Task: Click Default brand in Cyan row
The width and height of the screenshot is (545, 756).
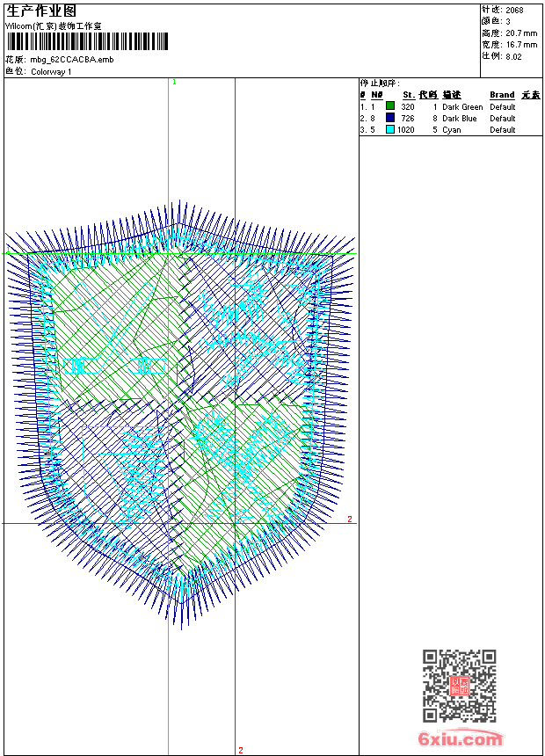Action: [503, 130]
